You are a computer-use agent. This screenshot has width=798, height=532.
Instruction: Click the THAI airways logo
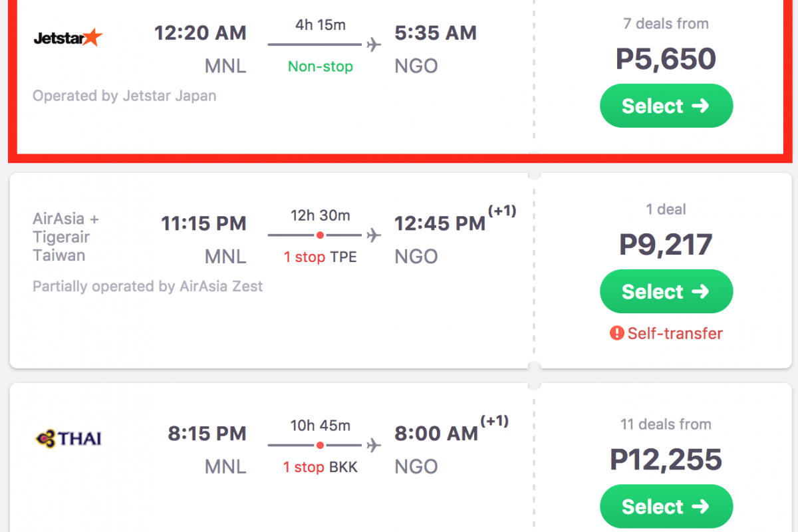click(68, 438)
